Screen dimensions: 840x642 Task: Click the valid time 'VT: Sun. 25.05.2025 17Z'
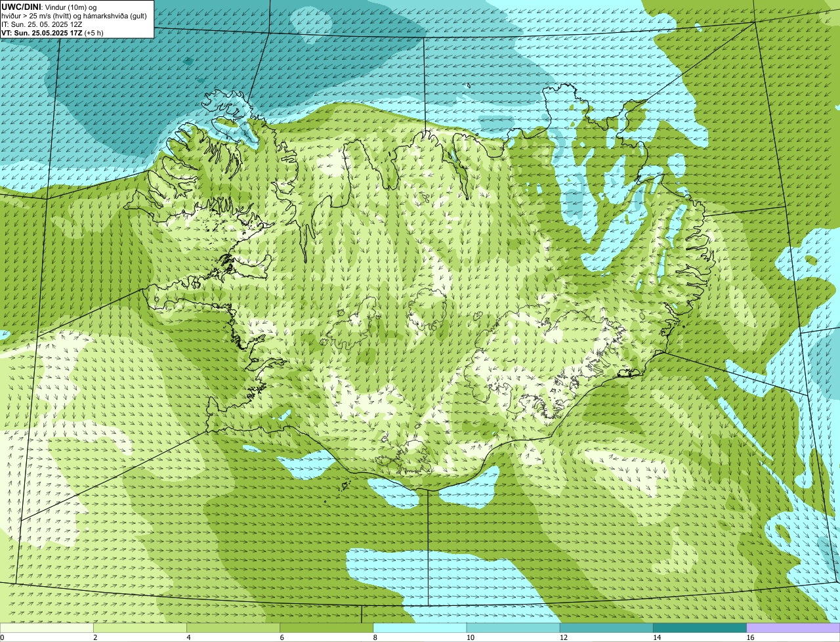click(x=41, y=33)
